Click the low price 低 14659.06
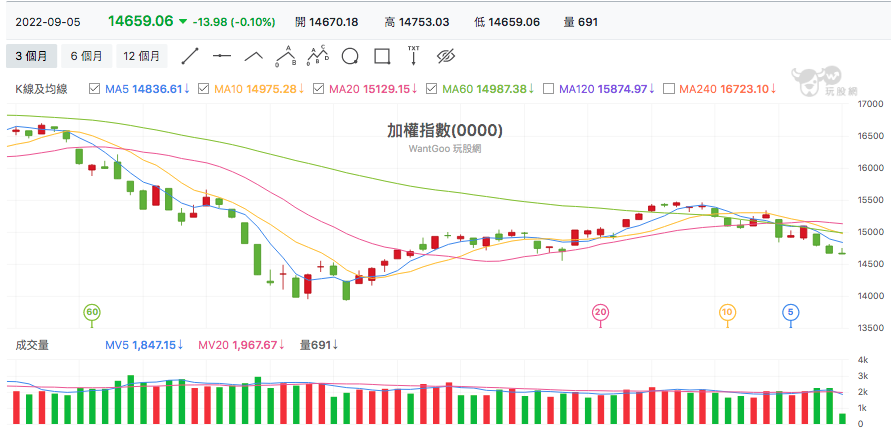 click(507, 22)
